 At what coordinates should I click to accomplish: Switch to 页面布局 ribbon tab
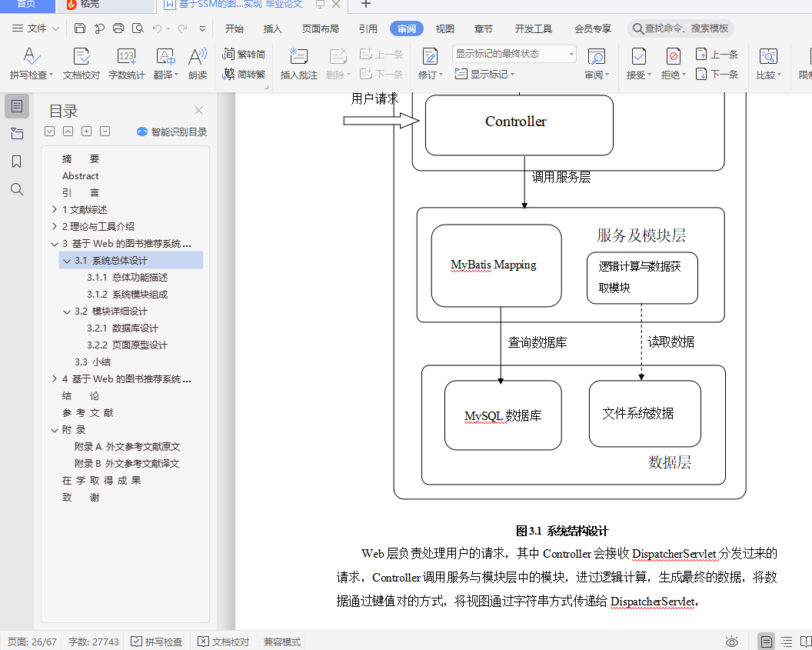pos(320,28)
